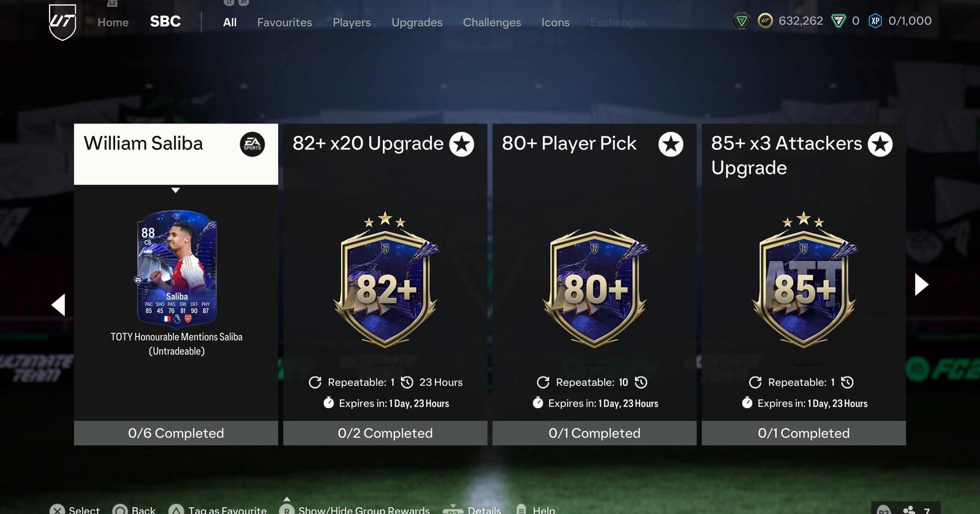Click star icon on 80+ Player Pick
The width and height of the screenshot is (980, 514).
(671, 144)
